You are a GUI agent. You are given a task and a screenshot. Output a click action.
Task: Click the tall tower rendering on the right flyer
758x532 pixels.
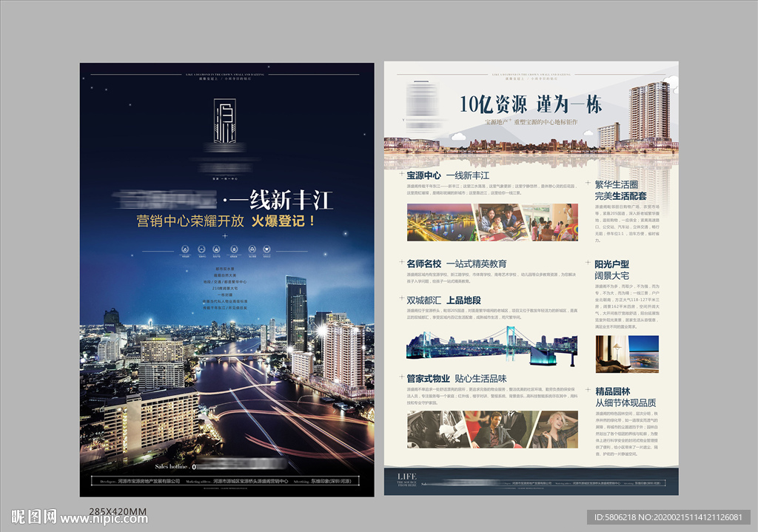coord(650,112)
